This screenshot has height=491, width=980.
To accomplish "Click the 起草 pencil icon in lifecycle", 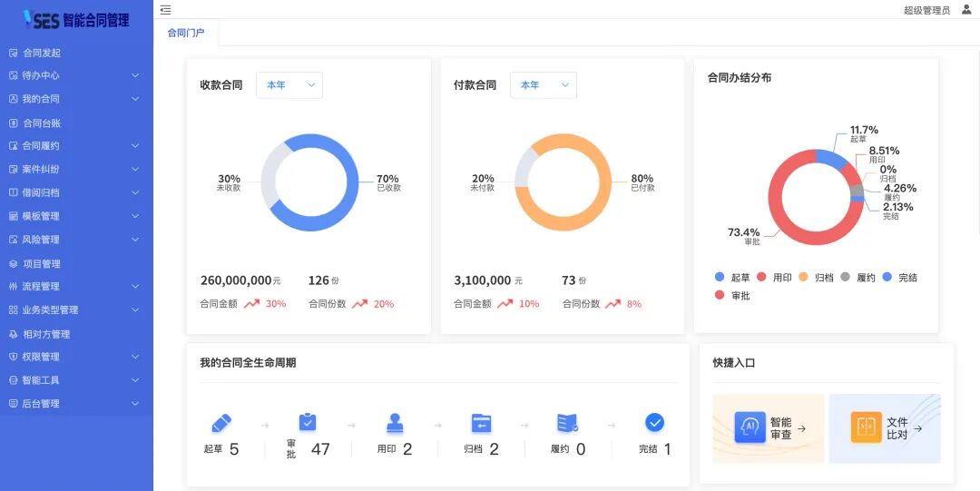I will coord(221,424).
